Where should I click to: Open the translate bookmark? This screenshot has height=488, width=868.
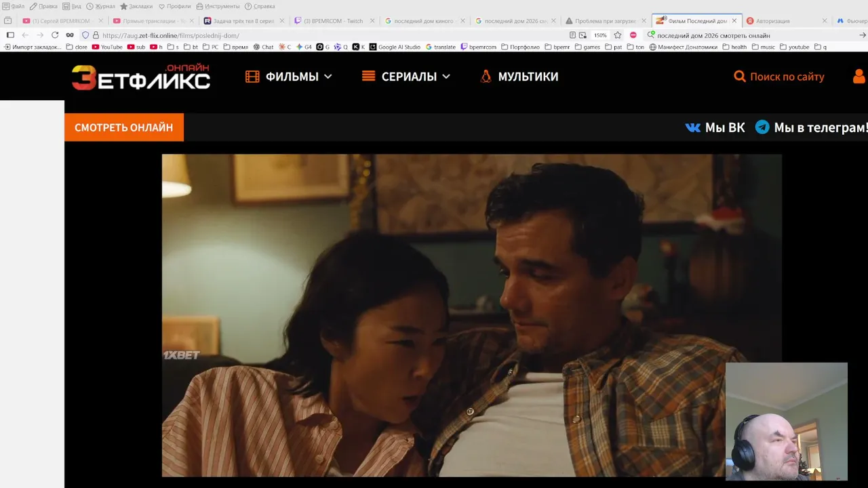(441, 47)
